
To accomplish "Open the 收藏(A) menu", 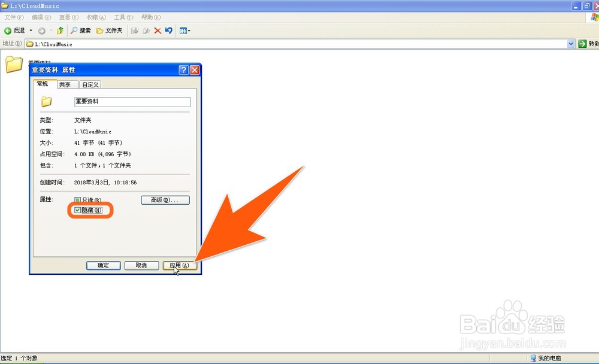I will point(96,17).
